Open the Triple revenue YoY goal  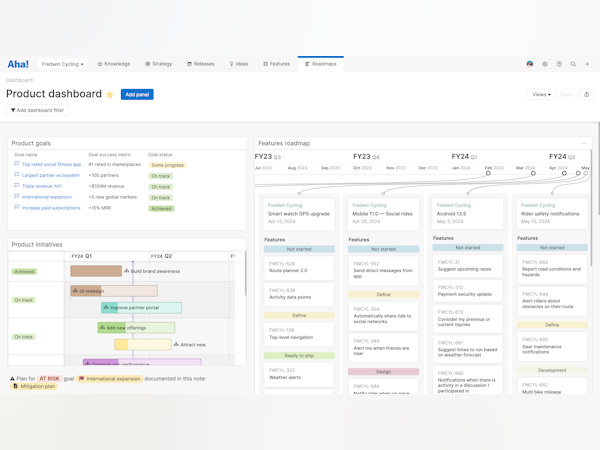point(41,186)
